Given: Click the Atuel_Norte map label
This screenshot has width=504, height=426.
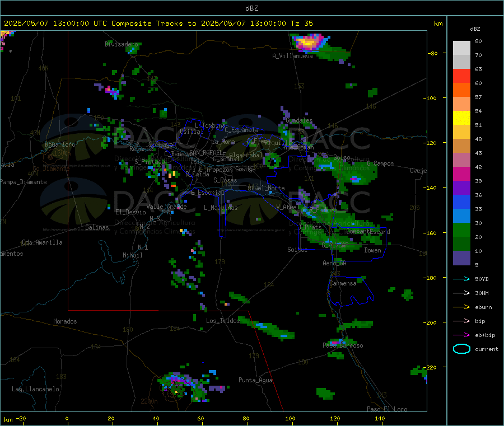Looking at the screenshot, I should tap(266, 188).
